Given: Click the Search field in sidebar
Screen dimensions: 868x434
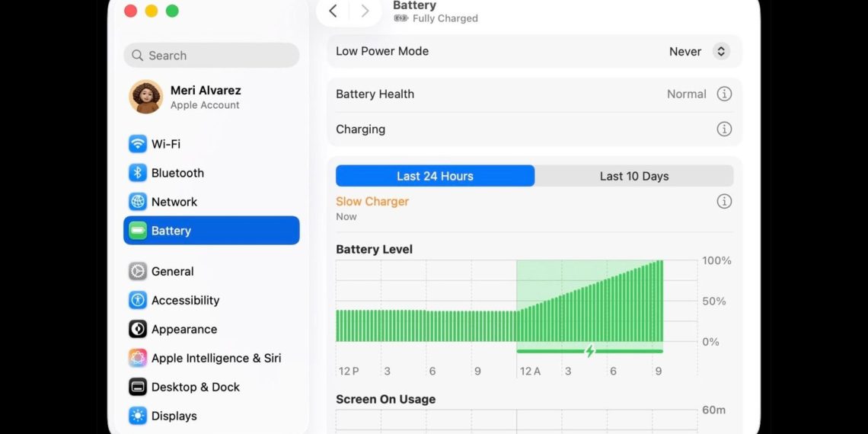Looking at the screenshot, I should pyautogui.click(x=212, y=56).
